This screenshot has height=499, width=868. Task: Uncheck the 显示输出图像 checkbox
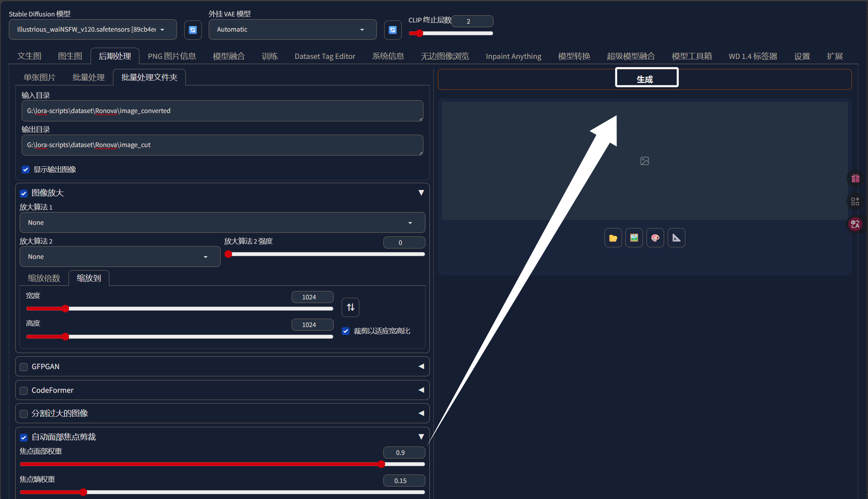[x=26, y=170]
